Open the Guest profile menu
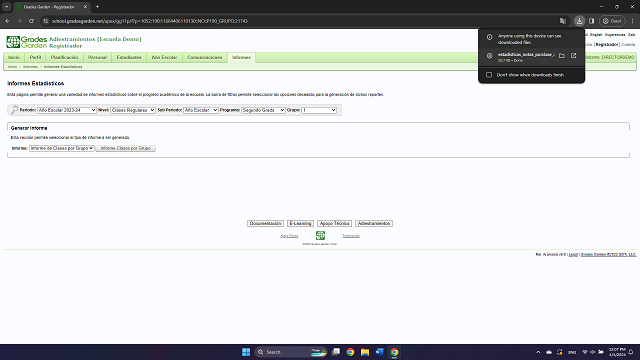640x360 pixels. pos(612,21)
